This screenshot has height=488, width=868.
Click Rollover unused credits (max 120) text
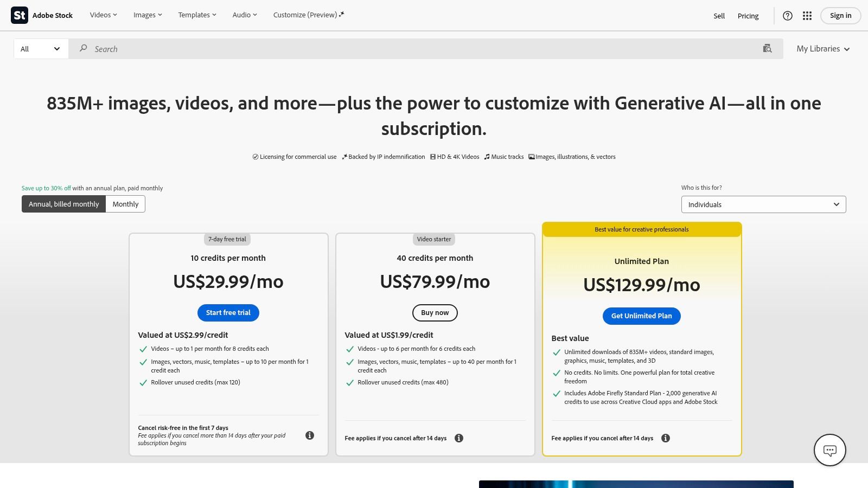click(x=195, y=382)
